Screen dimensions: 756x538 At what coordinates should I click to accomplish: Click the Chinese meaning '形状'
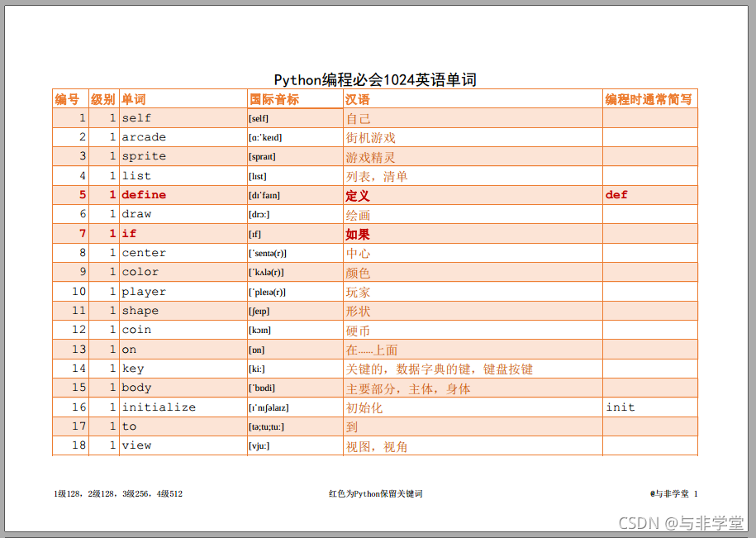point(359,312)
